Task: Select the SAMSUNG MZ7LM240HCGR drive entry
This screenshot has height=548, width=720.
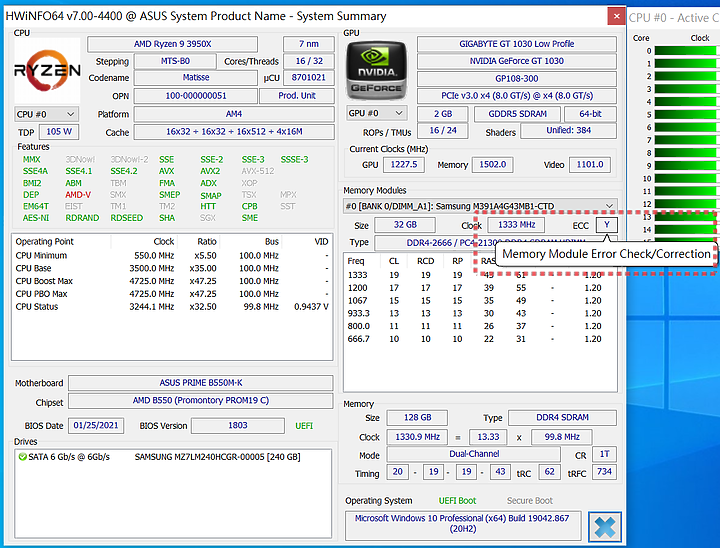Action: [x=173, y=457]
